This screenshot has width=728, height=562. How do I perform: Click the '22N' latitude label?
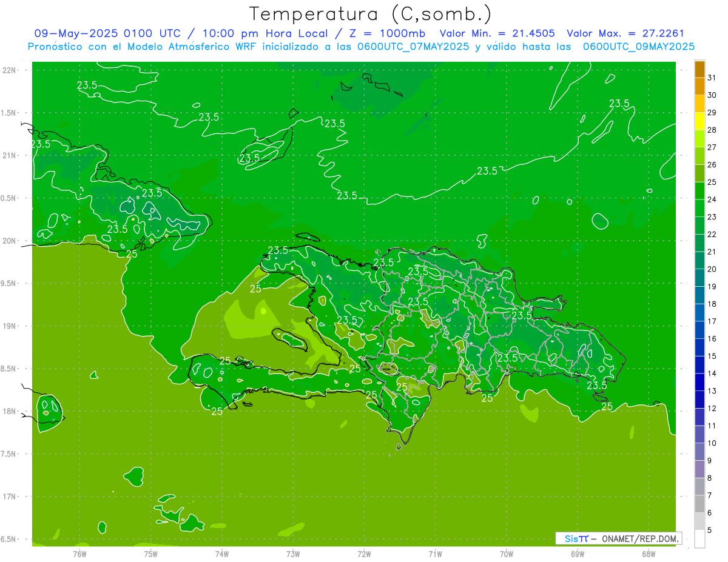pyautogui.click(x=9, y=70)
